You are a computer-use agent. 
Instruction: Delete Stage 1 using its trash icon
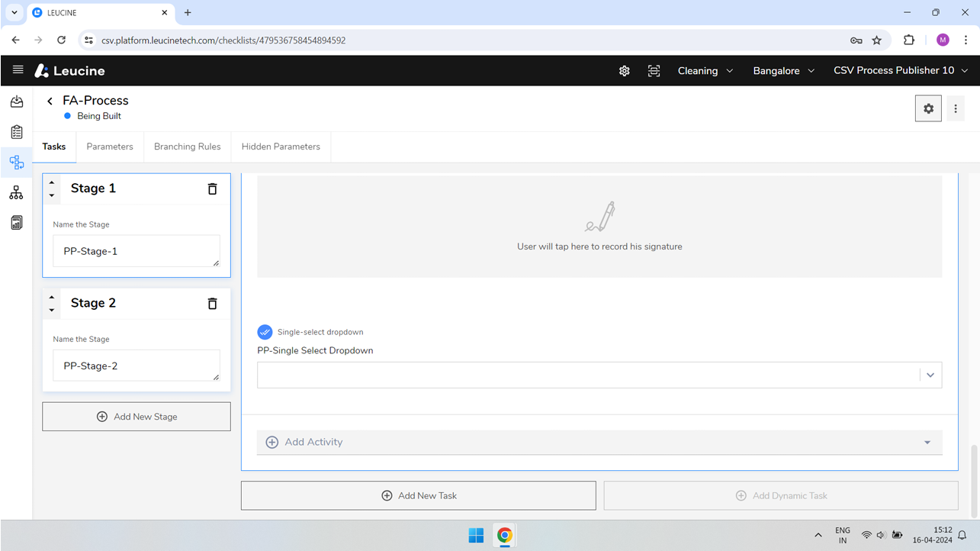pyautogui.click(x=212, y=188)
